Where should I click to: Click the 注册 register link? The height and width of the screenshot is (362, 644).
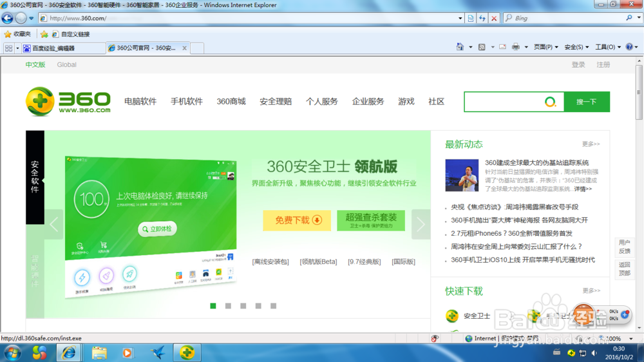point(603,64)
